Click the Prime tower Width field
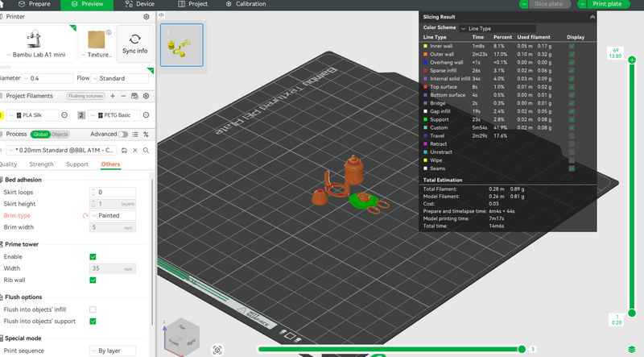 pos(113,268)
